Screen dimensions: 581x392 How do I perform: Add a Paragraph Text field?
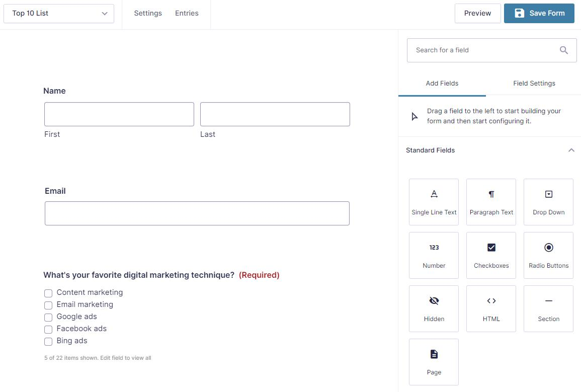coord(491,202)
